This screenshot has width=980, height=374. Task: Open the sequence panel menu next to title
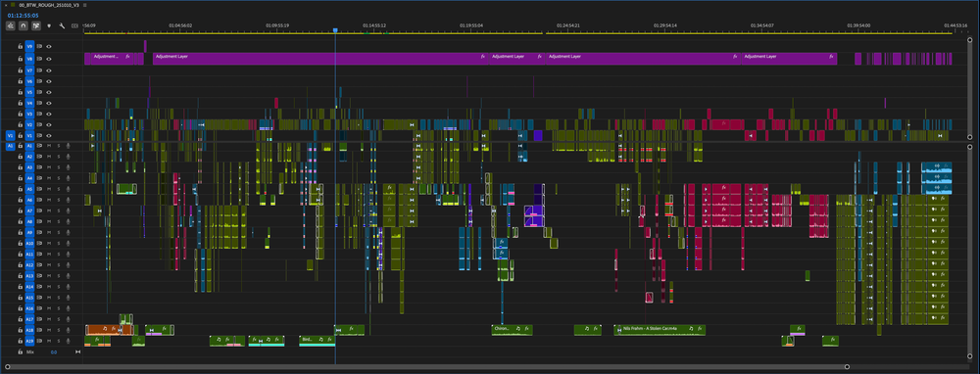point(84,4)
